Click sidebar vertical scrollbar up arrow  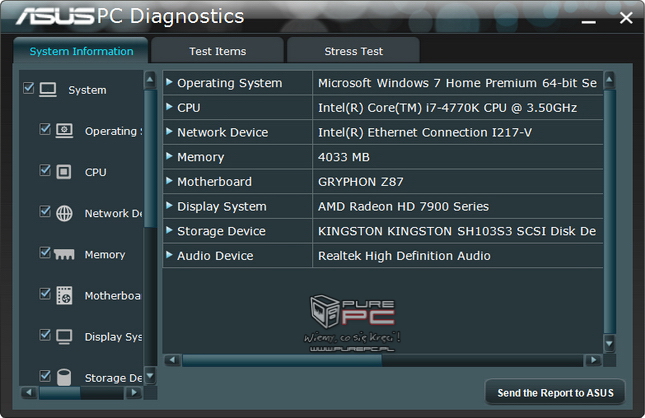pos(150,80)
